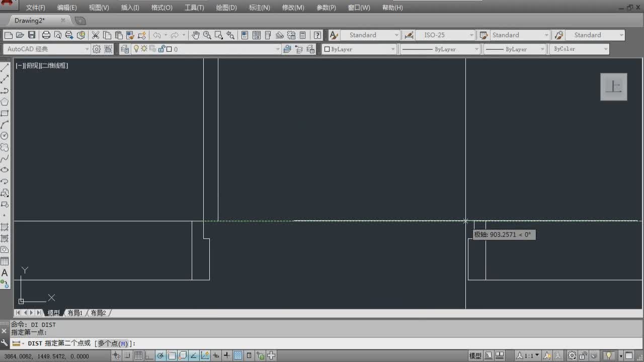Open the 修改(M) menu
Screen dimensions: 644x362
click(293, 8)
